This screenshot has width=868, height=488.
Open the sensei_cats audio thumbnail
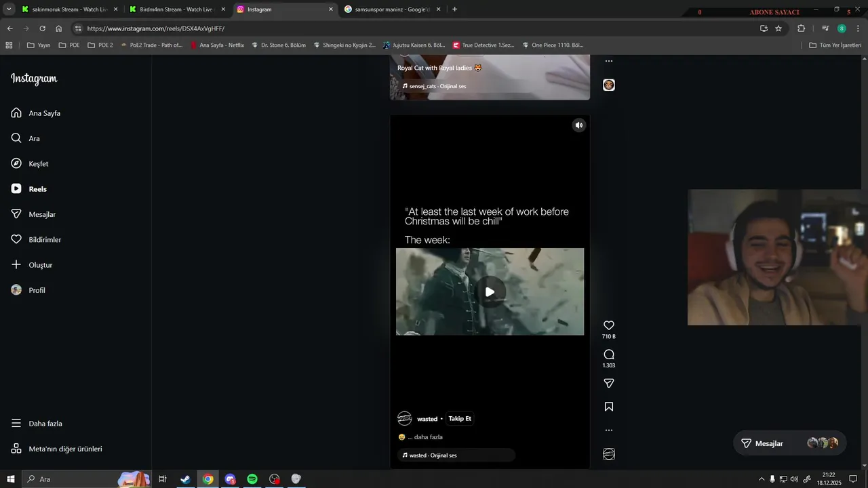609,85
